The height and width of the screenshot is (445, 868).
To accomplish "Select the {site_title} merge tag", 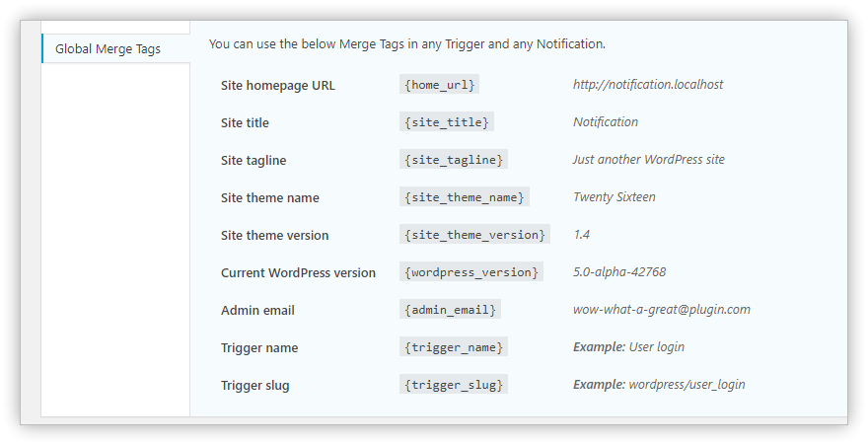I will (x=447, y=122).
